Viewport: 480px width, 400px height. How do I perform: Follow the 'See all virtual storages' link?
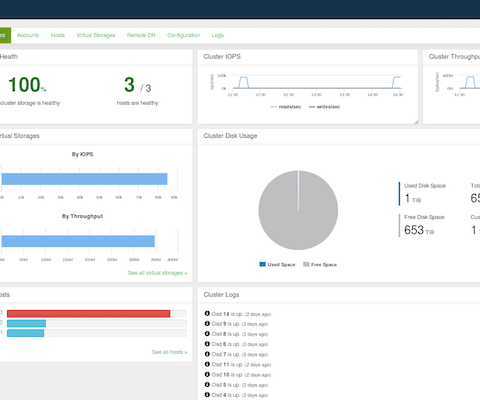[x=158, y=273]
